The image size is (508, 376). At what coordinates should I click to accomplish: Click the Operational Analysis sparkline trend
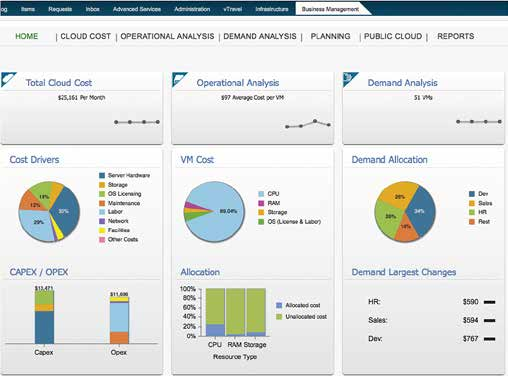[308, 124]
